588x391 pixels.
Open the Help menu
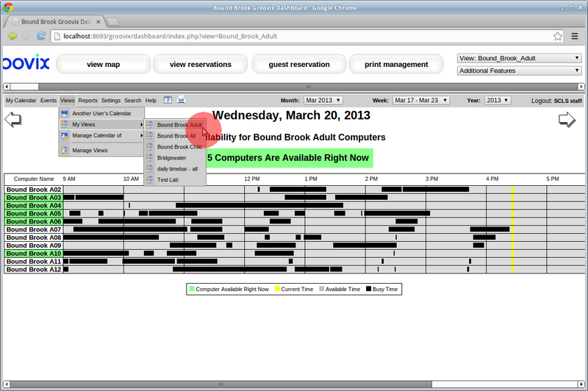tap(151, 101)
